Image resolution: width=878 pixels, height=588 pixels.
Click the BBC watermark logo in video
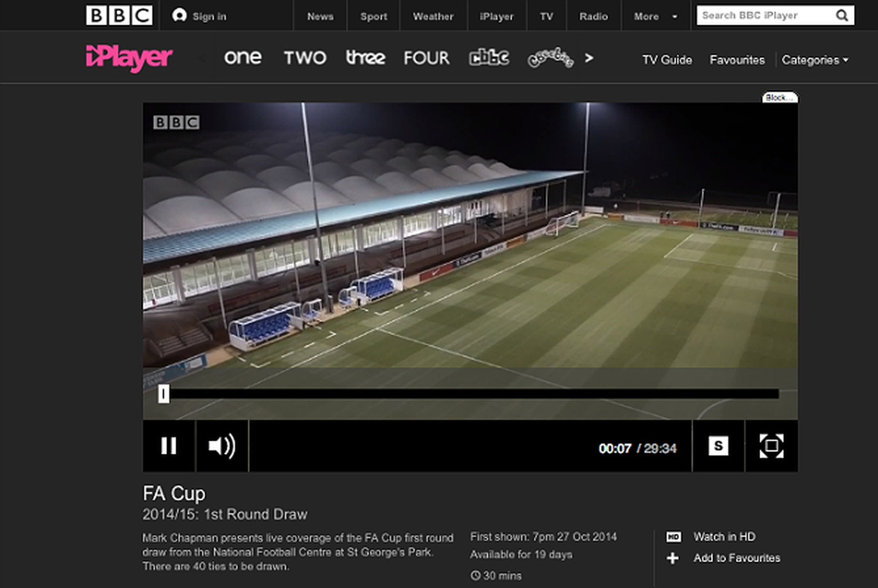point(177,122)
